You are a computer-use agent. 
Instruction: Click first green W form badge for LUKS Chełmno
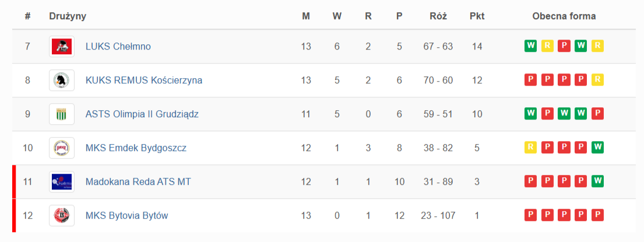click(x=530, y=46)
